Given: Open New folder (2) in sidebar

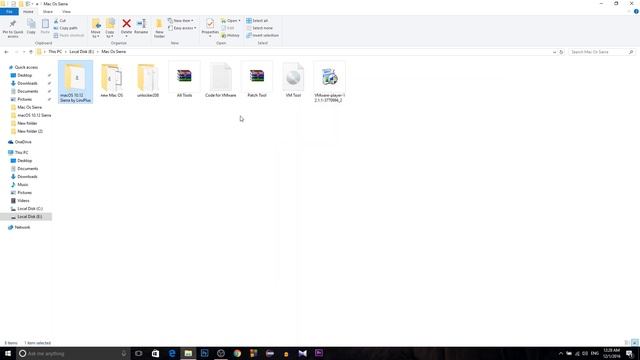Looking at the screenshot, I should click(x=30, y=131).
